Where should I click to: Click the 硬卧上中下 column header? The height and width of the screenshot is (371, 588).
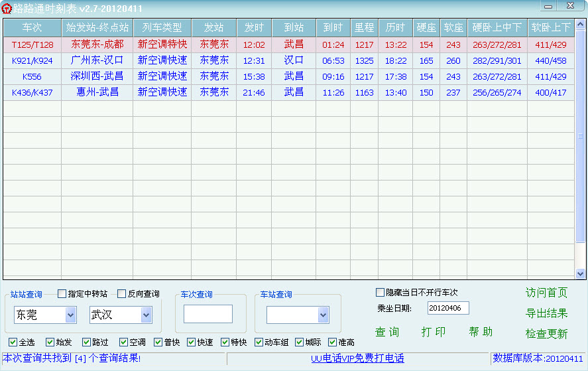(x=497, y=27)
